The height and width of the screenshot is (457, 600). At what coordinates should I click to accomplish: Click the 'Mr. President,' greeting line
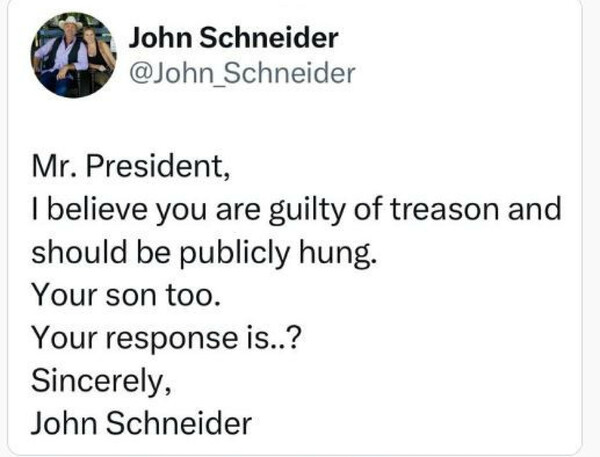[131, 167]
